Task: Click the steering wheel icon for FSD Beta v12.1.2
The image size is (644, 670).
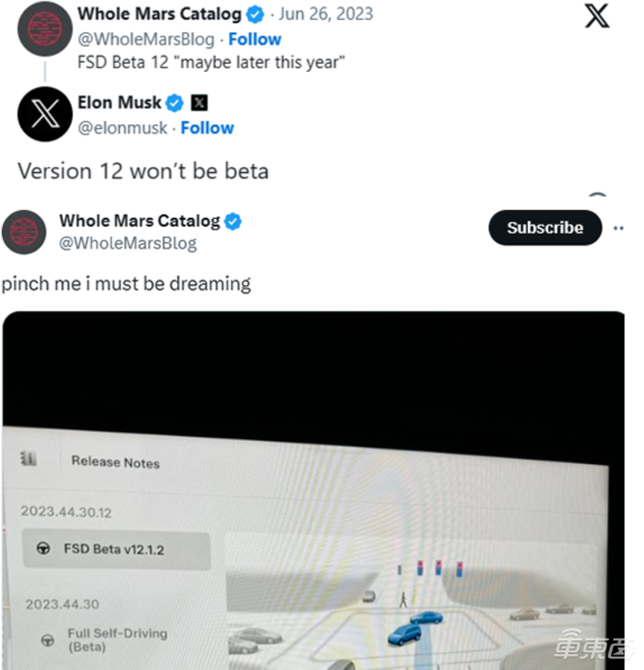Action: point(45,549)
